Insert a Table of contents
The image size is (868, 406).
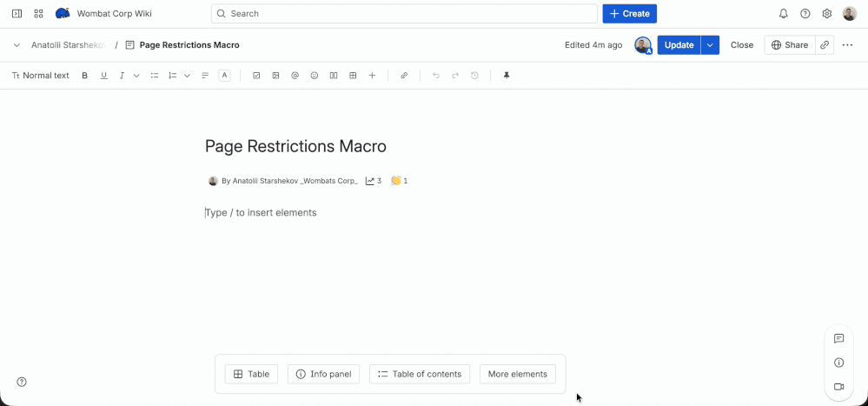pos(420,374)
